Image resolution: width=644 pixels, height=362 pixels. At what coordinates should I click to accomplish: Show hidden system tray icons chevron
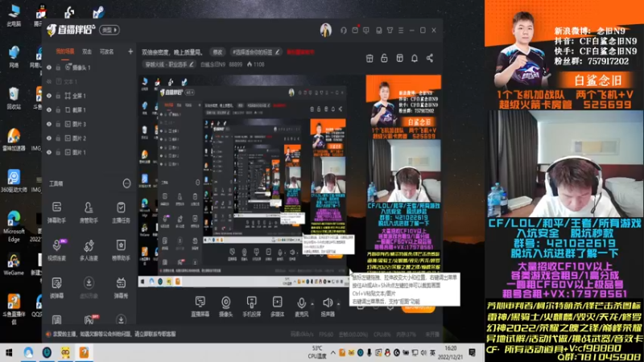(x=332, y=352)
